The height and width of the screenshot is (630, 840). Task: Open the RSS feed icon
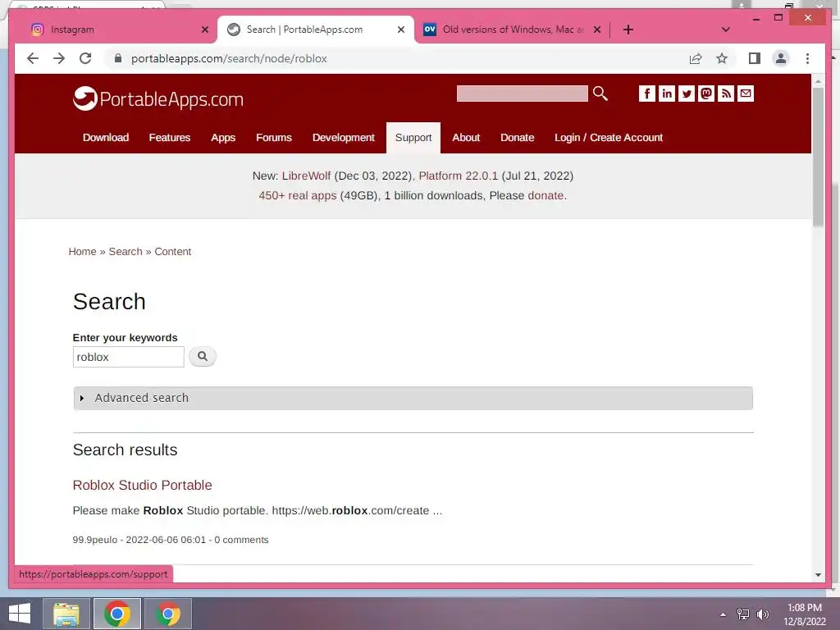coord(726,94)
